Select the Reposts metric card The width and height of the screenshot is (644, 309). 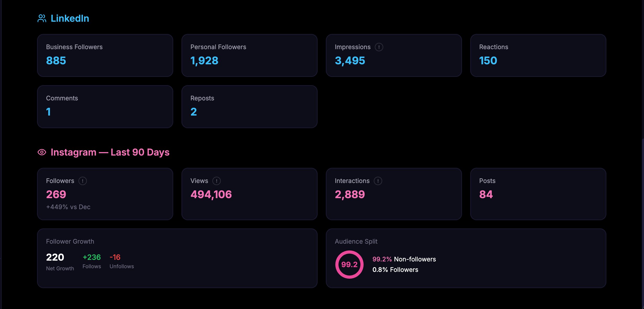pyautogui.click(x=249, y=106)
